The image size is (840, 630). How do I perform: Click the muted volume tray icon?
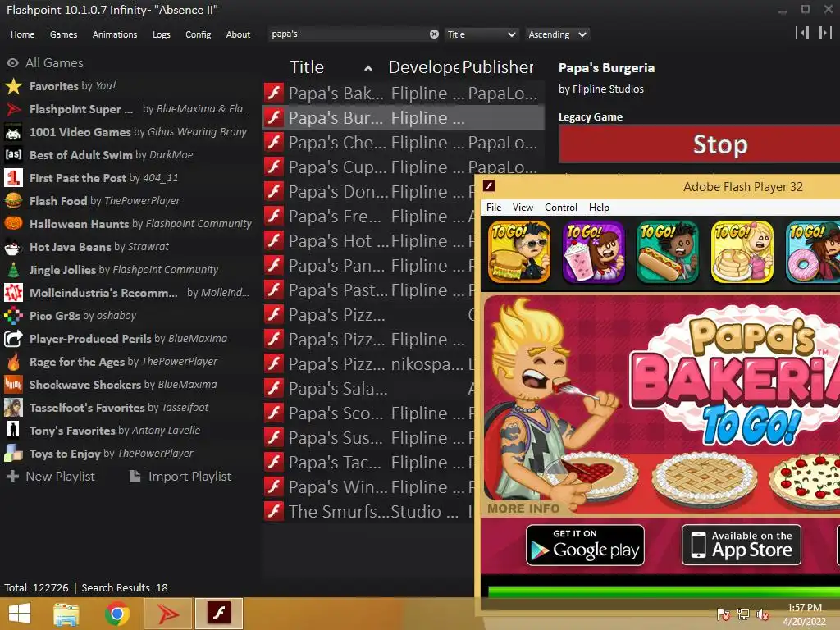pos(763,614)
